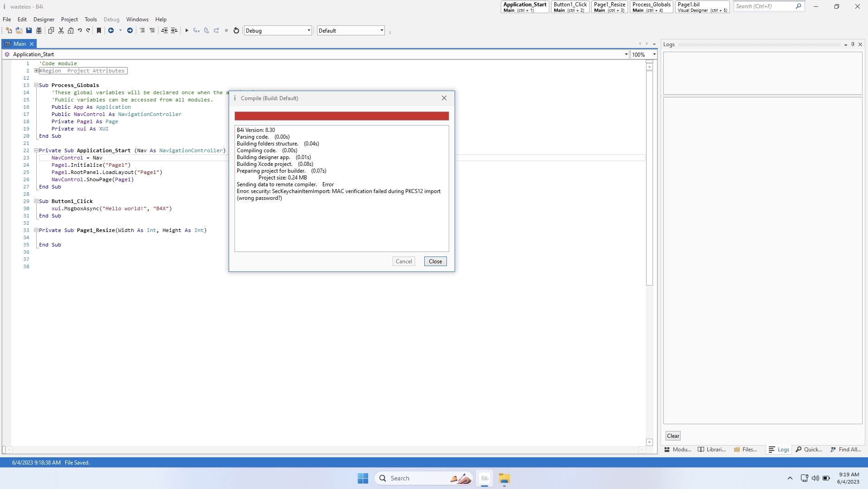Click the Cut scissors icon
This screenshot has width=868, height=489.
point(61,30)
